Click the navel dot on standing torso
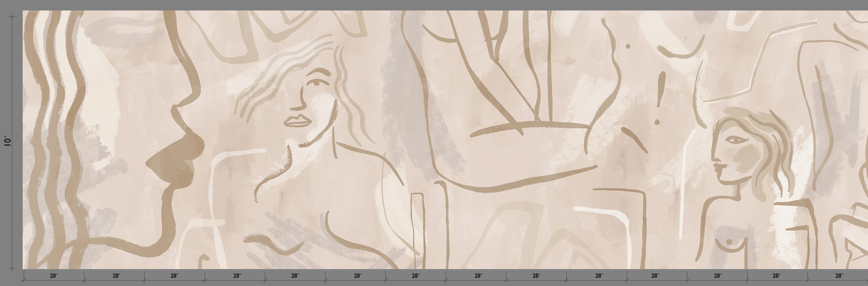The height and width of the screenshot is (286, 868). coord(657,122)
